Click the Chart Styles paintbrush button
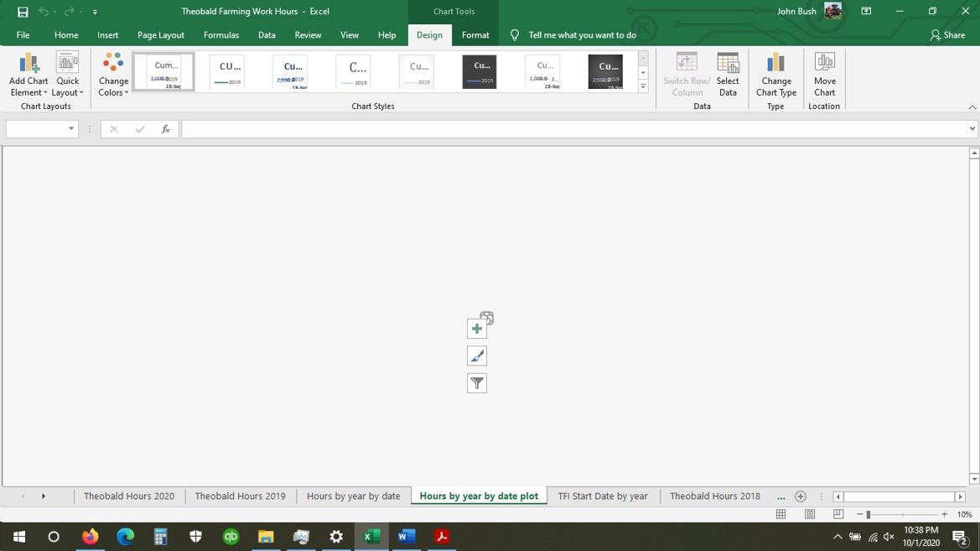980x551 pixels. click(477, 356)
